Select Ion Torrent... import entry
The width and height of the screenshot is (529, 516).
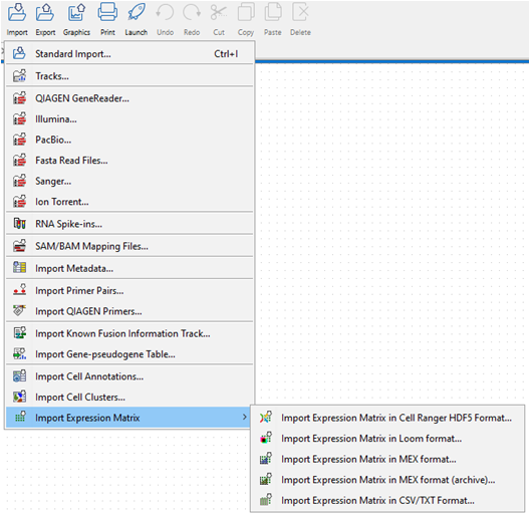pyautogui.click(x=130, y=202)
